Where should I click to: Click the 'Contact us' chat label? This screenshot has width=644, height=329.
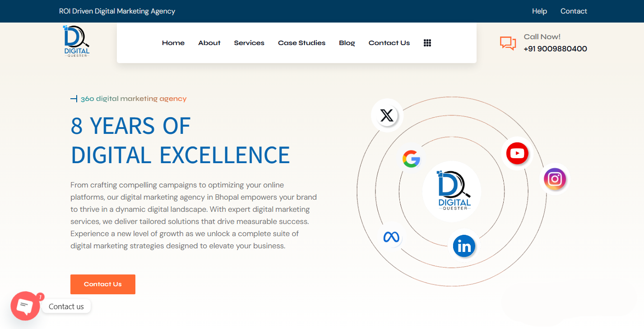tap(66, 306)
